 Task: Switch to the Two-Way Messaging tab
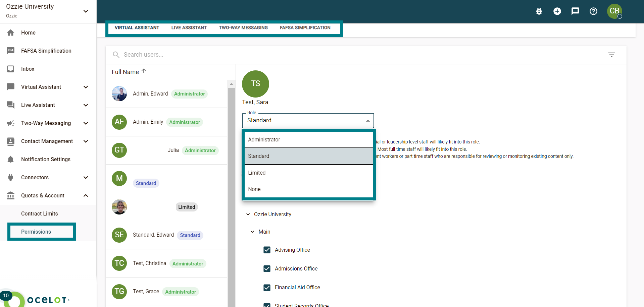(243, 28)
